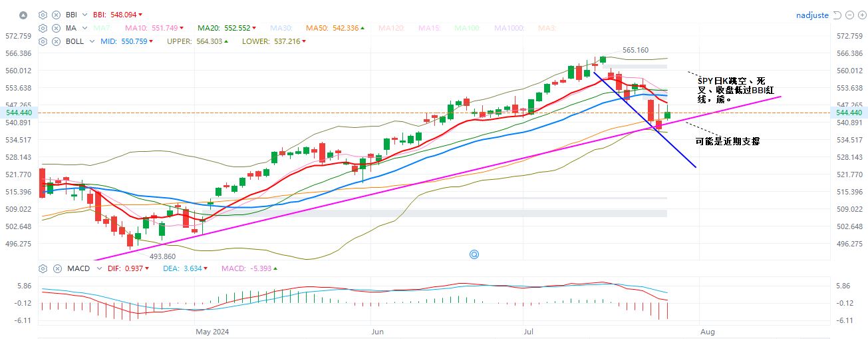868x339 pixels.
Task: Remove the BOLL indicator
Action: (56, 41)
